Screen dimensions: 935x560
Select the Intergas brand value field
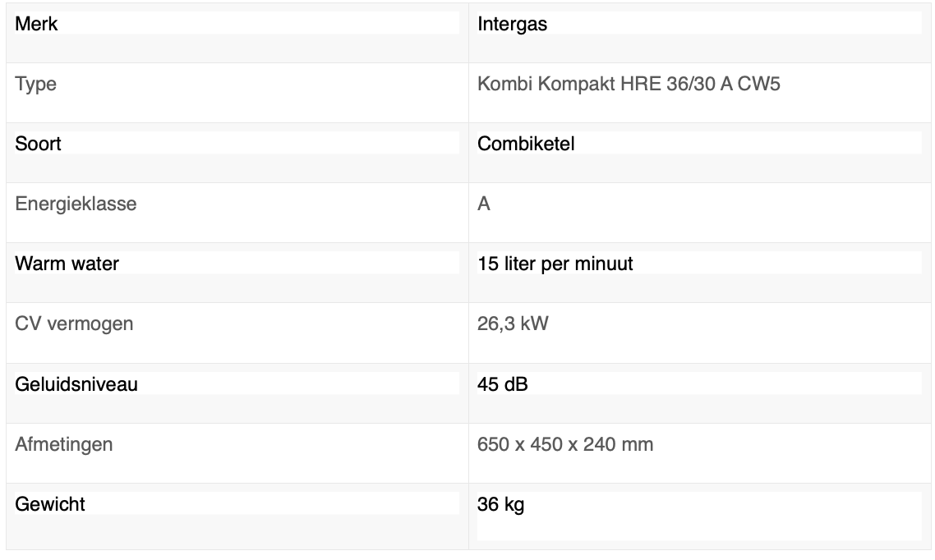(x=698, y=24)
